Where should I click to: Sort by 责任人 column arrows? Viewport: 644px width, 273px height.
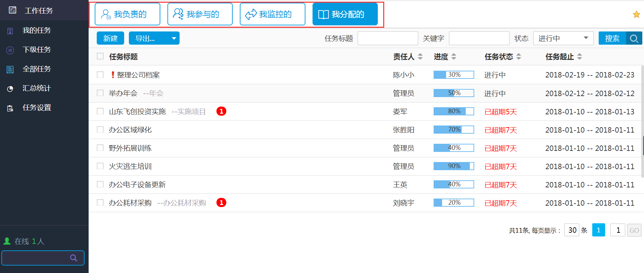(x=420, y=56)
